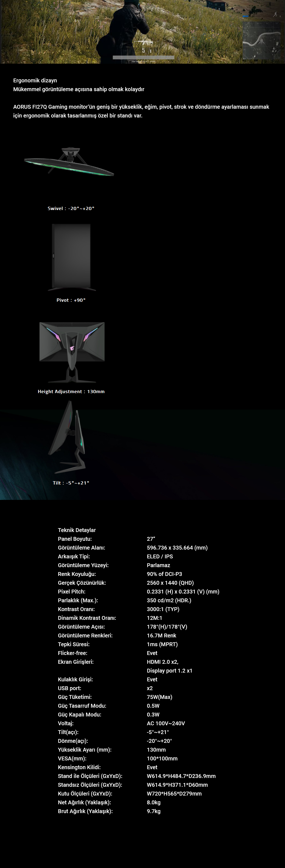Click the Tilt side-view monitor image
Screen dimensions: 285x868
pos(67,437)
